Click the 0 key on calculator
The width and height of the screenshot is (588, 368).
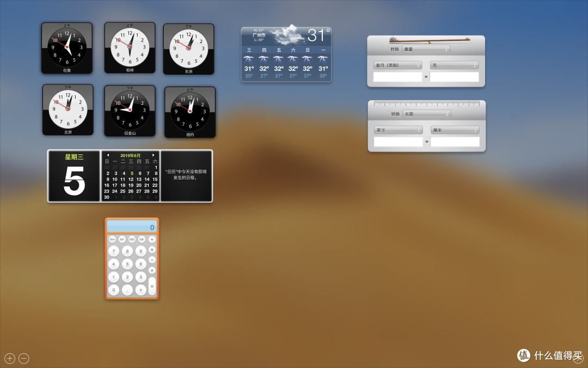point(114,290)
